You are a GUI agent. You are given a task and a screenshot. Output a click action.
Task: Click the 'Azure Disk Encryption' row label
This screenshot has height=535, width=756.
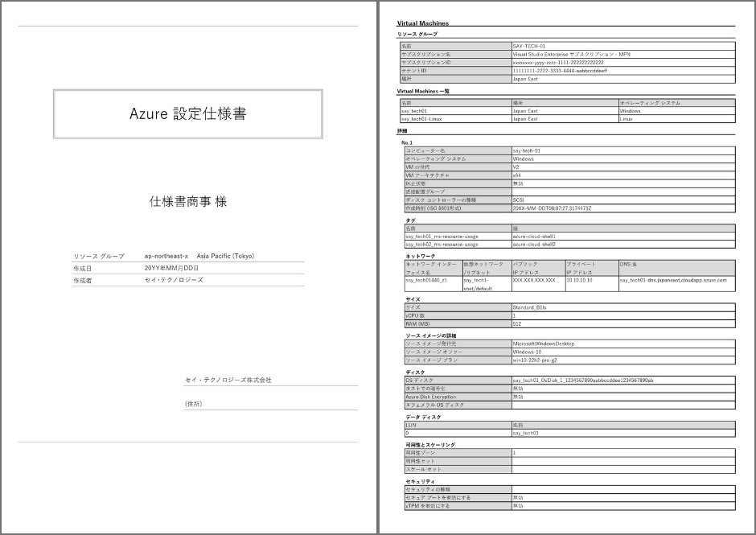click(430, 397)
